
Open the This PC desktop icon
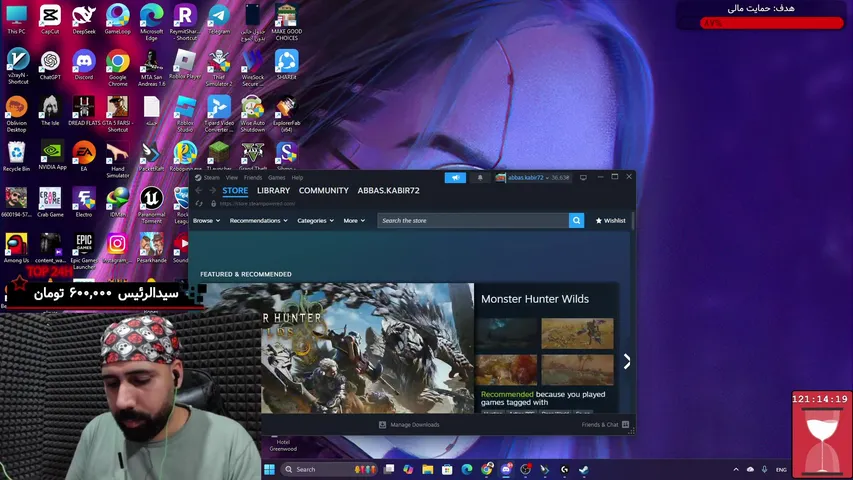pos(16,19)
